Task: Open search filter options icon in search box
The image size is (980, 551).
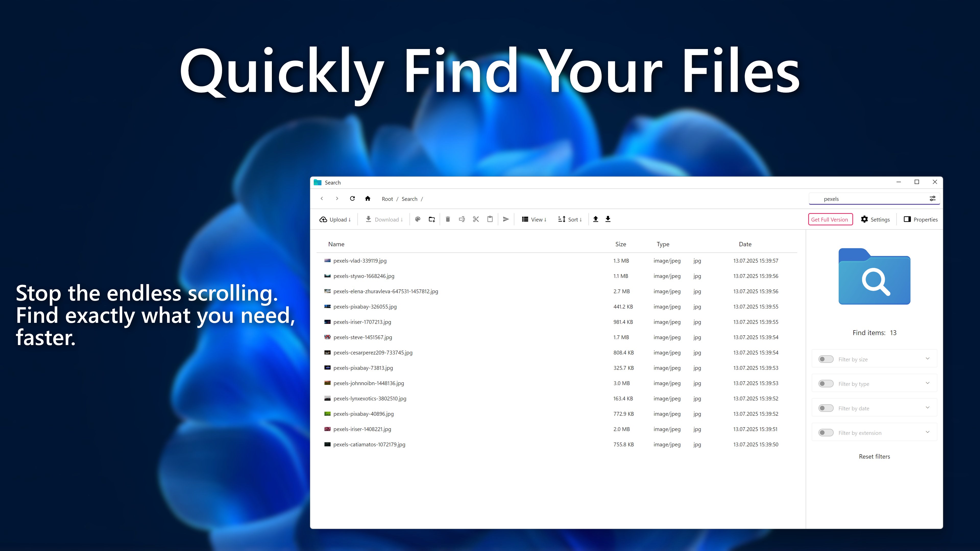Action: point(933,199)
